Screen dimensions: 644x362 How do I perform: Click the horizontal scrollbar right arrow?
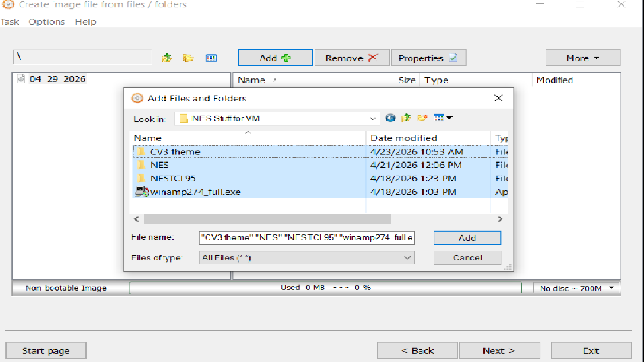pyautogui.click(x=500, y=219)
